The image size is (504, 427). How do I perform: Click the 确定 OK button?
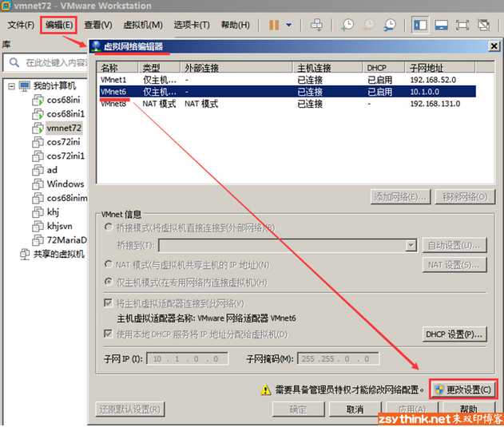[x=298, y=409]
